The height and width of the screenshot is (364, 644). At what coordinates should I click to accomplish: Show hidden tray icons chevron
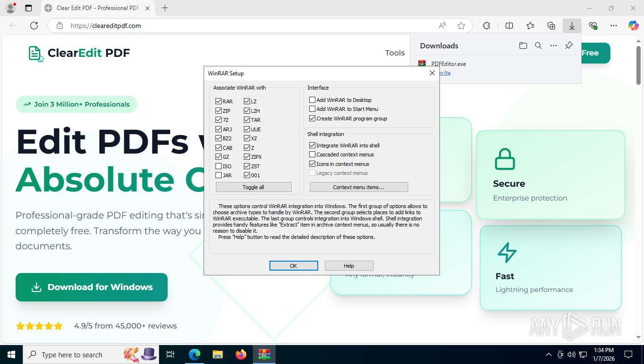click(x=549, y=355)
